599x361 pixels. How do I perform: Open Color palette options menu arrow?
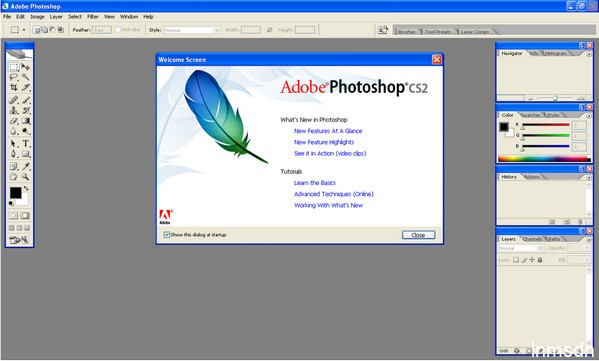pos(589,116)
